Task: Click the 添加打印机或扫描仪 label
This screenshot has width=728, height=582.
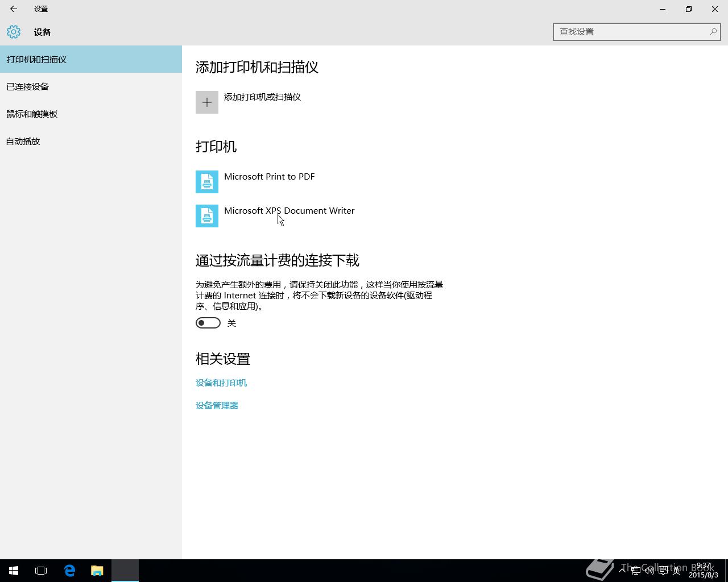Action: tap(262, 97)
